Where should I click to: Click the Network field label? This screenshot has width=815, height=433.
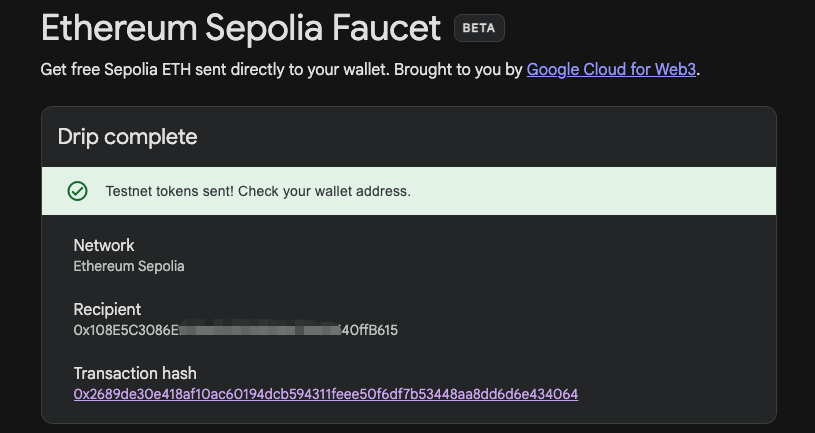(104, 245)
